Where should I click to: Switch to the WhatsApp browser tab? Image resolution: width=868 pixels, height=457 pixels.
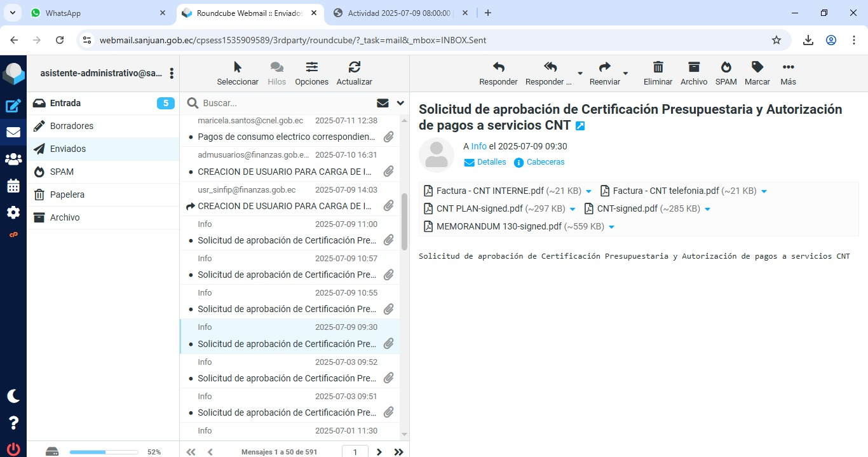tap(98, 13)
